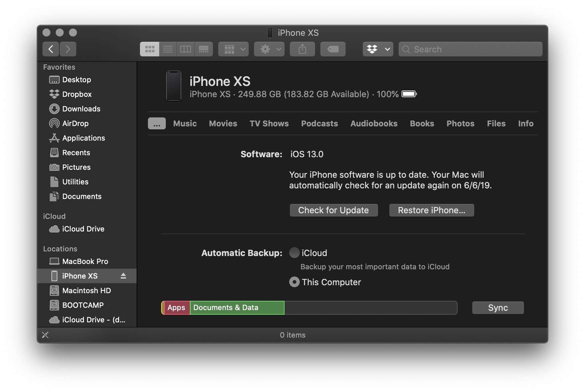Click the 0 items status text
585x392 pixels.
(x=292, y=335)
